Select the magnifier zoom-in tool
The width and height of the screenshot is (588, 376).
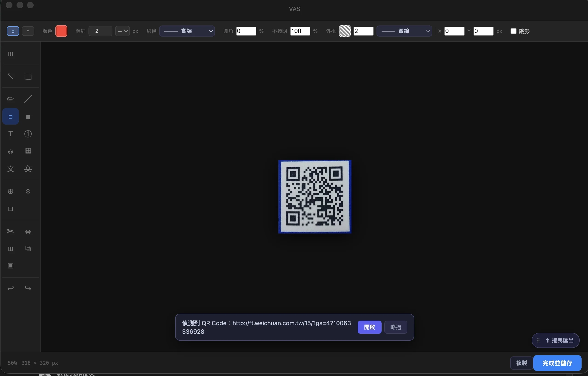pos(10,191)
